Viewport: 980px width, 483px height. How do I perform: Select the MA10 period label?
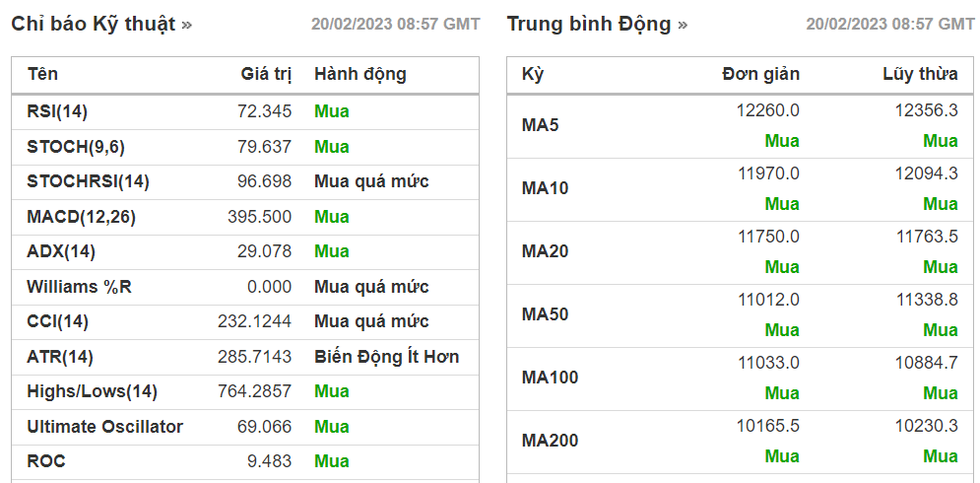point(545,188)
